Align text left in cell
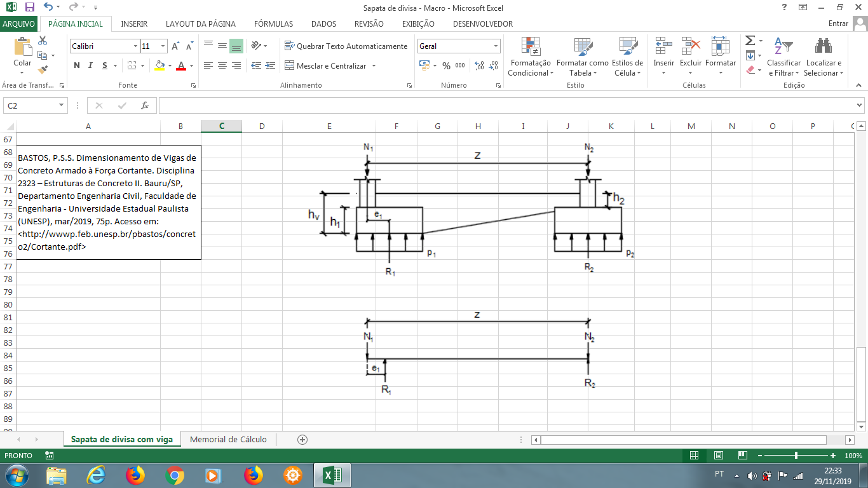This screenshot has height=488, width=868. tap(208, 65)
